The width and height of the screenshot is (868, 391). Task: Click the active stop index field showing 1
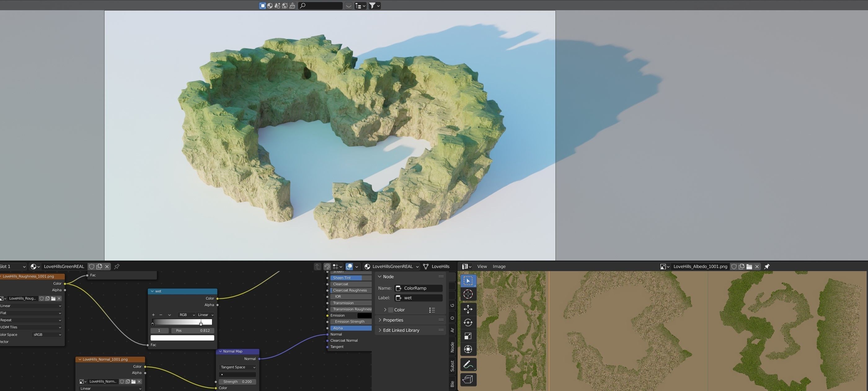tap(159, 331)
